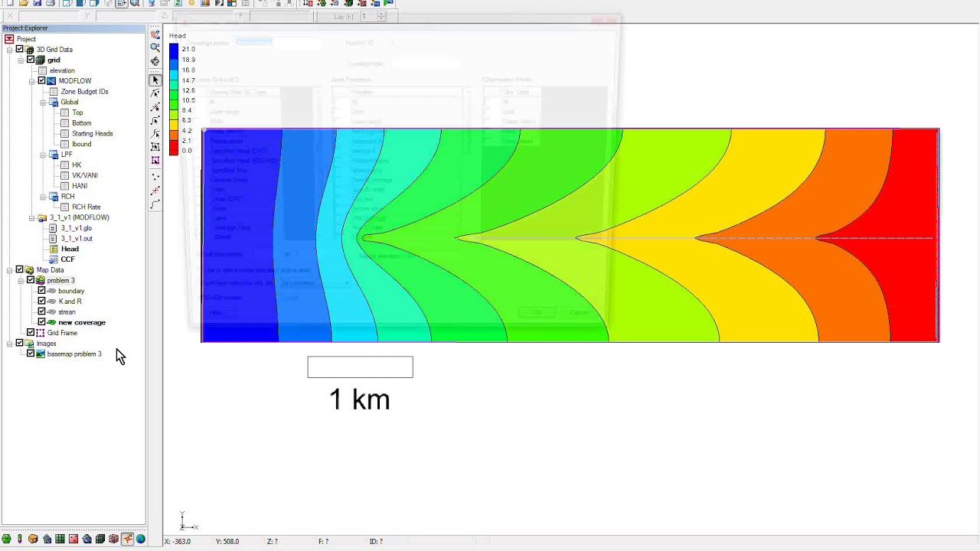Image resolution: width=980 pixels, height=551 pixels.
Task: Collapse the MODFLOW tree node
Action: tap(31, 80)
